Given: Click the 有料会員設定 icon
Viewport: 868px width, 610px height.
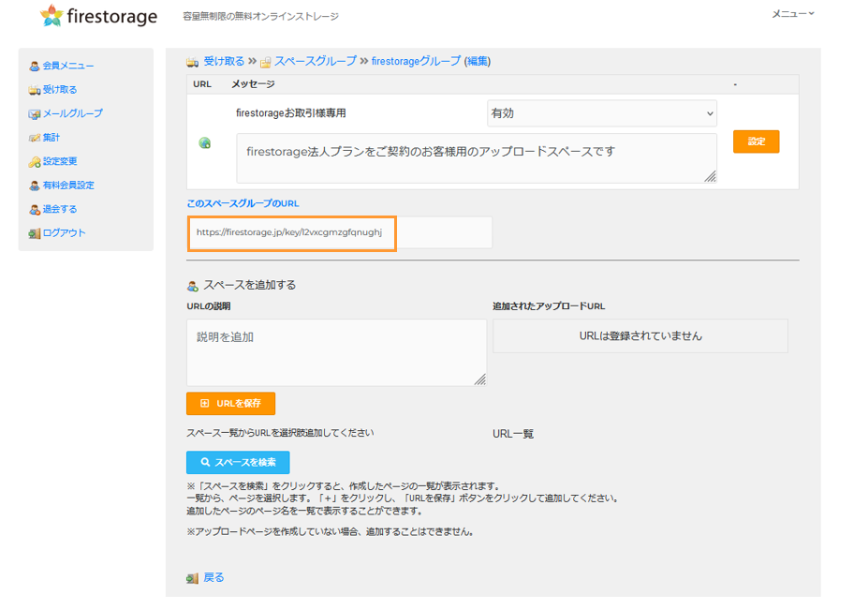Looking at the screenshot, I should click(x=35, y=186).
